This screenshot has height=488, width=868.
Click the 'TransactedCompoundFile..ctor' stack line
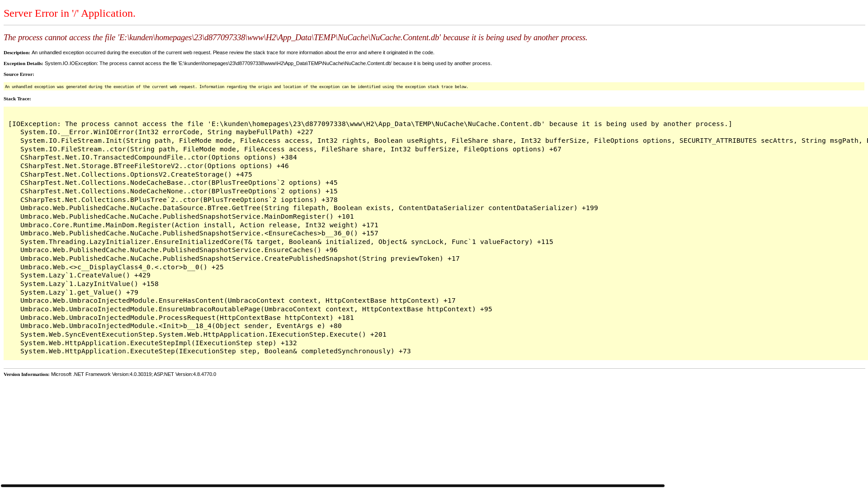pyautogui.click(x=159, y=157)
